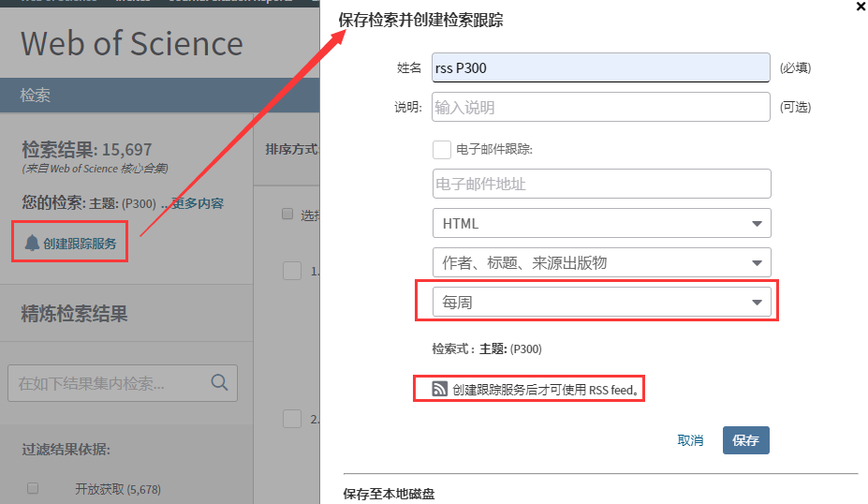
Task: Click the 电子邮件地址 input field
Action: point(602,184)
